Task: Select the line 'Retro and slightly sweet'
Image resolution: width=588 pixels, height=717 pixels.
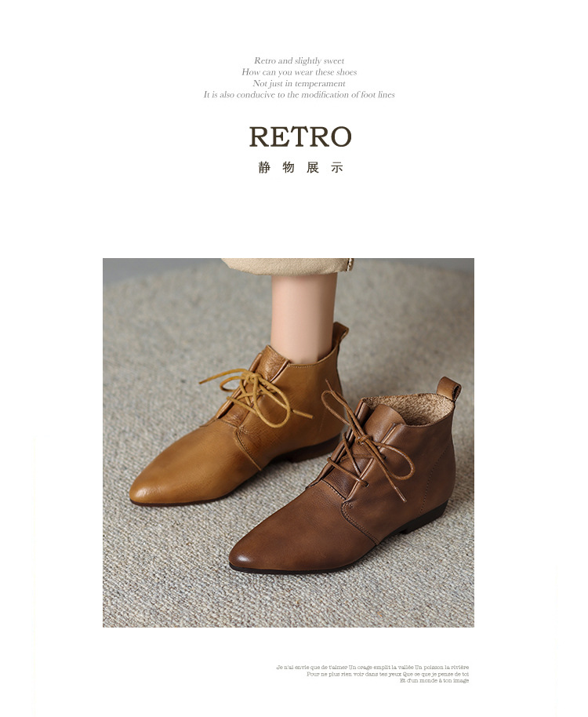Action: tap(299, 60)
